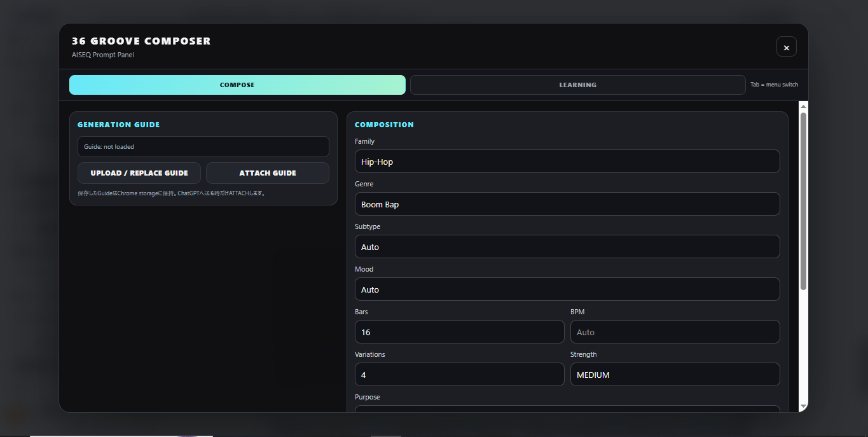Image resolution: width=868 pixels, height=437 pixels.
Task: Click the scrollbar down arrow
Action: click(x=803, y=406)
